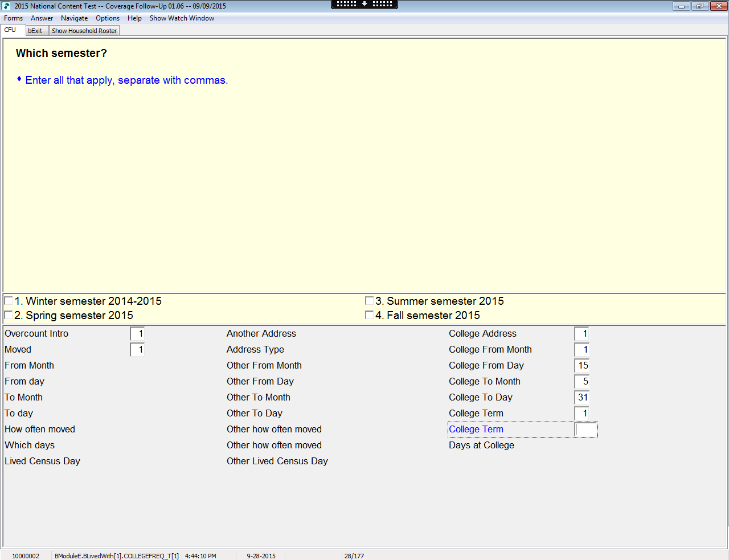Click the blue highlighted College Term label
Viewport: 729px width, 560px height.
pos(476,430)
